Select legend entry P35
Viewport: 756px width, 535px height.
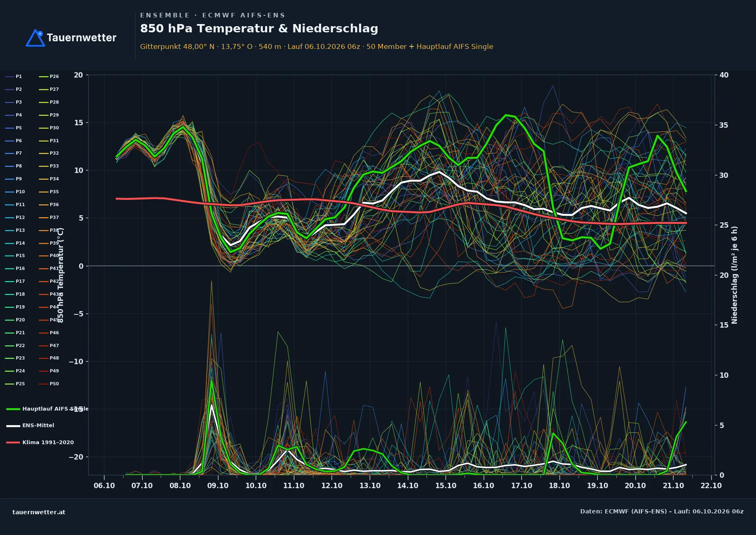click(49, 192)
